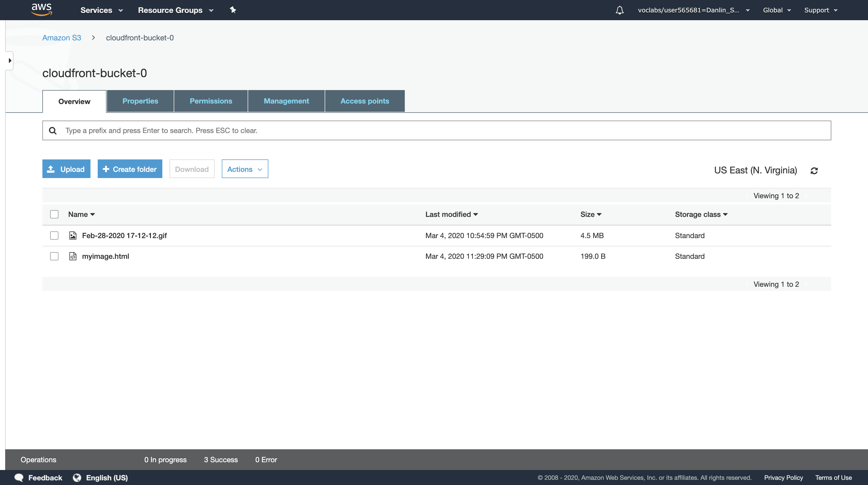This screenshot has height=485, width=868.
Task: Open the notifications bell icon
Action: tap(619, 10)
